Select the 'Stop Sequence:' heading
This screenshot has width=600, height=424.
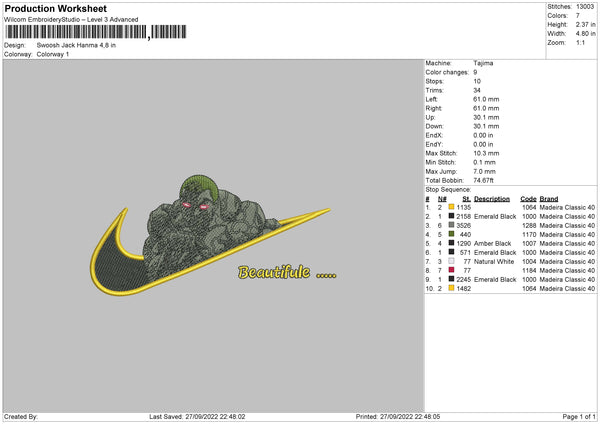[x=448, y=190]
